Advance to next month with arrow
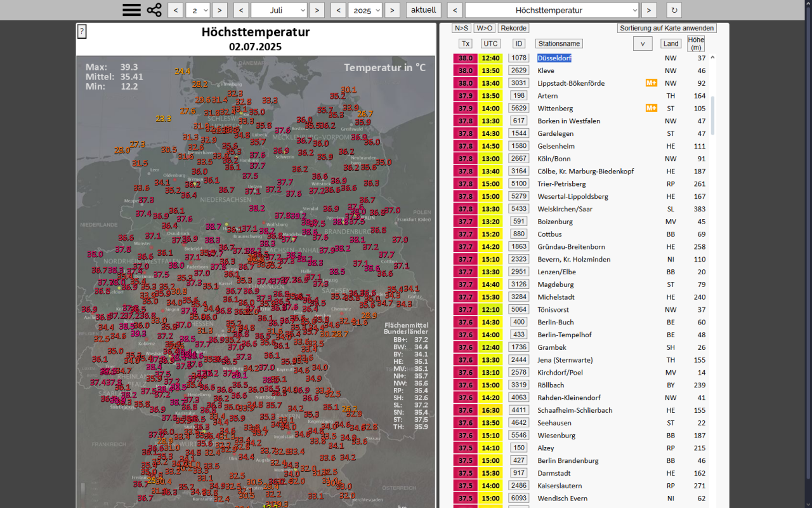The width and height of the screenshot is (812, 508). 317,10
